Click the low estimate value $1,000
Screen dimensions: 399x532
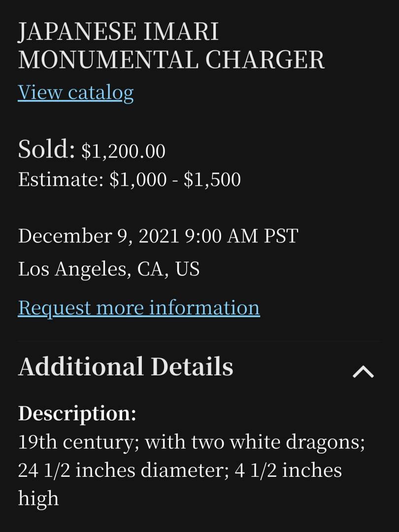(x=138, y=180)
